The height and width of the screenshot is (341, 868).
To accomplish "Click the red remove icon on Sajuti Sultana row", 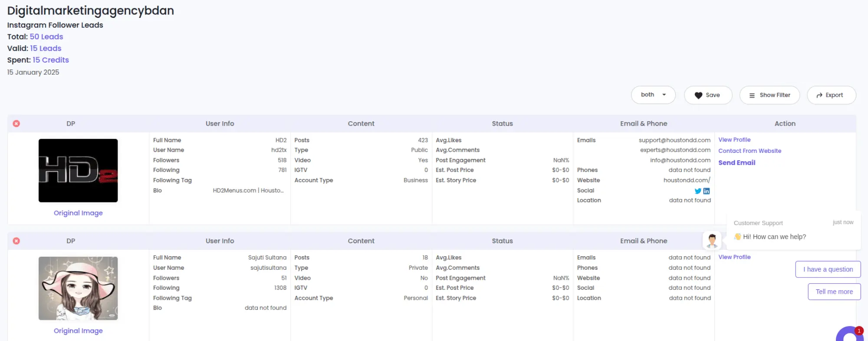I will coord(16,241).
